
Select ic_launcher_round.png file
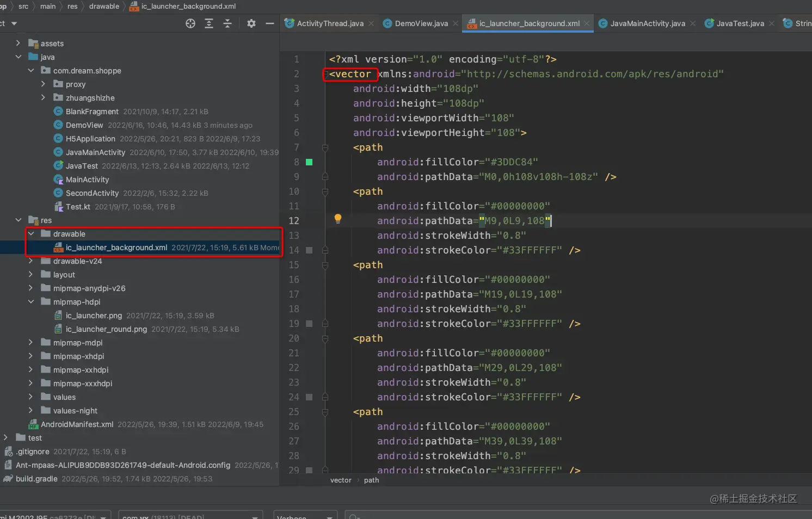click(106, 329)
